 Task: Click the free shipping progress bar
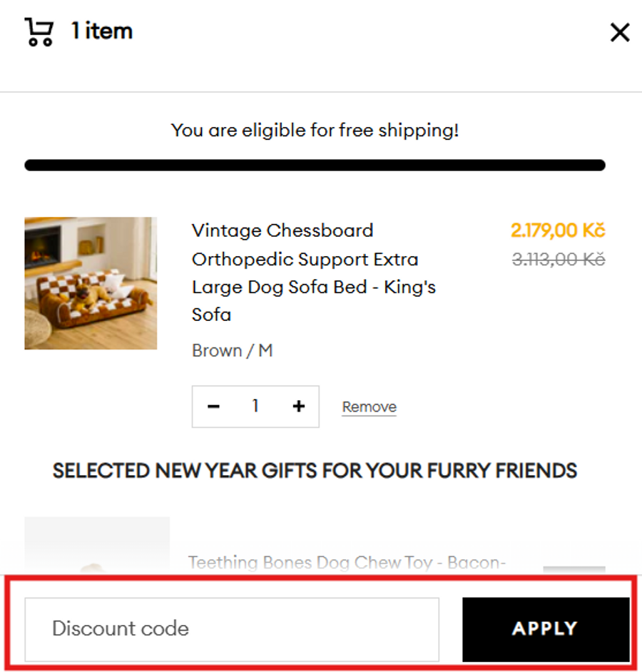coord(315,166)
